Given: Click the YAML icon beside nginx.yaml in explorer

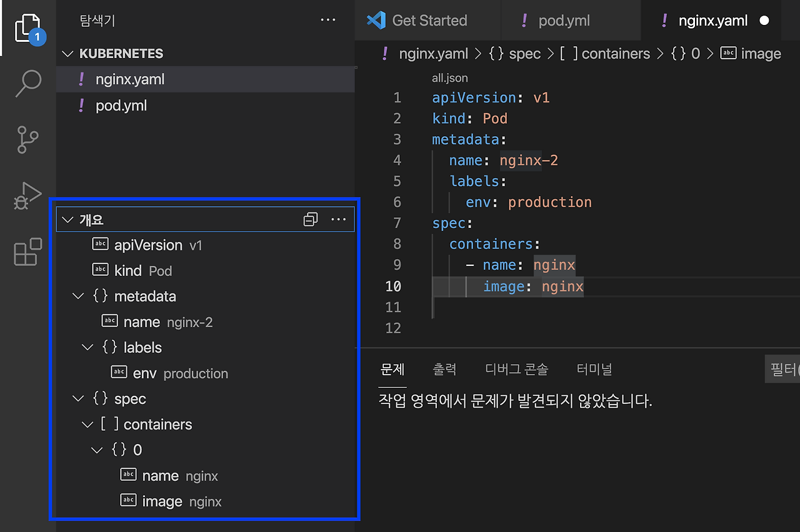Looking at the screenshot, I should [x=81, y=79].
